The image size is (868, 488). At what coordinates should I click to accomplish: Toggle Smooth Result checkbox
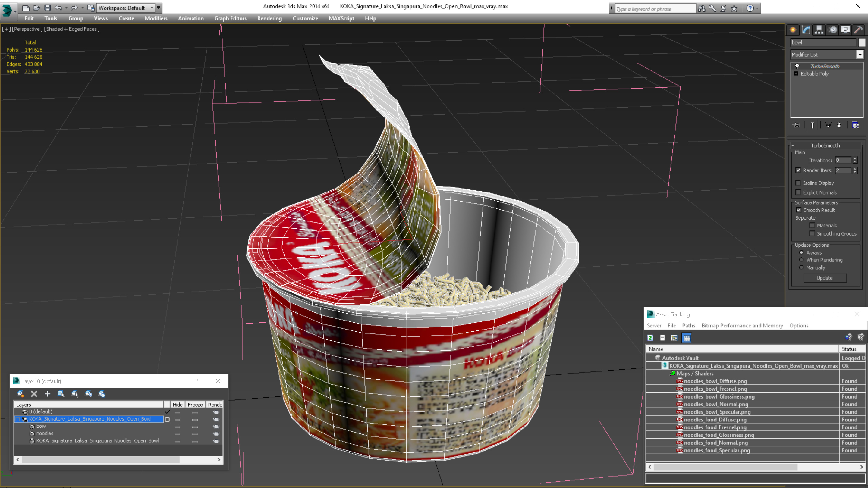point(799,210)
